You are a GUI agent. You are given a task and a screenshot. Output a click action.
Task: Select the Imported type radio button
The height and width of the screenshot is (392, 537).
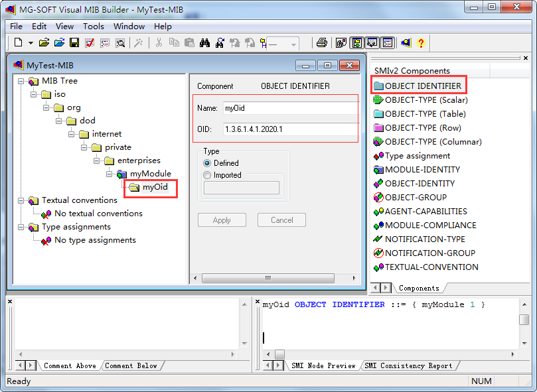pyautogui.click(x=207, y=174)
